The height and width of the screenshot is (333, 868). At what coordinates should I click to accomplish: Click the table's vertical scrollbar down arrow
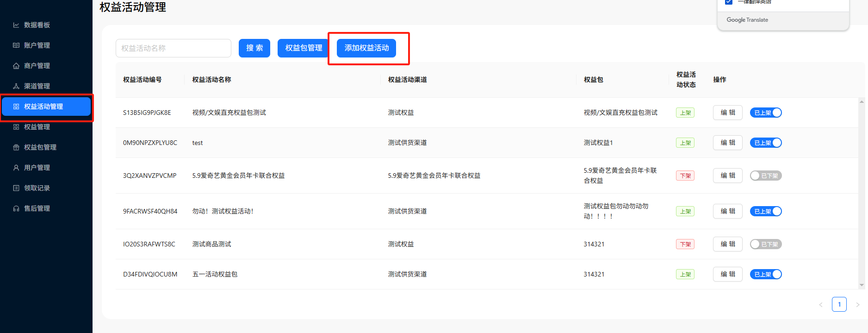[861, 285]
